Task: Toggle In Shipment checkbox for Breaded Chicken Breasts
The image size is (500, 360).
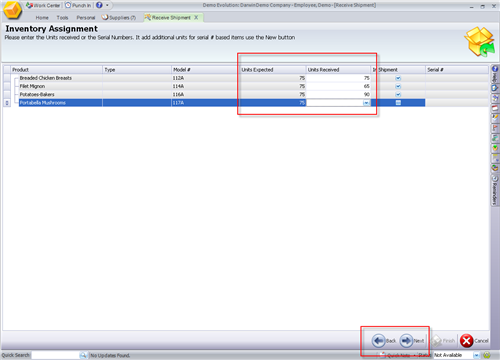Action: pos(398,78)
